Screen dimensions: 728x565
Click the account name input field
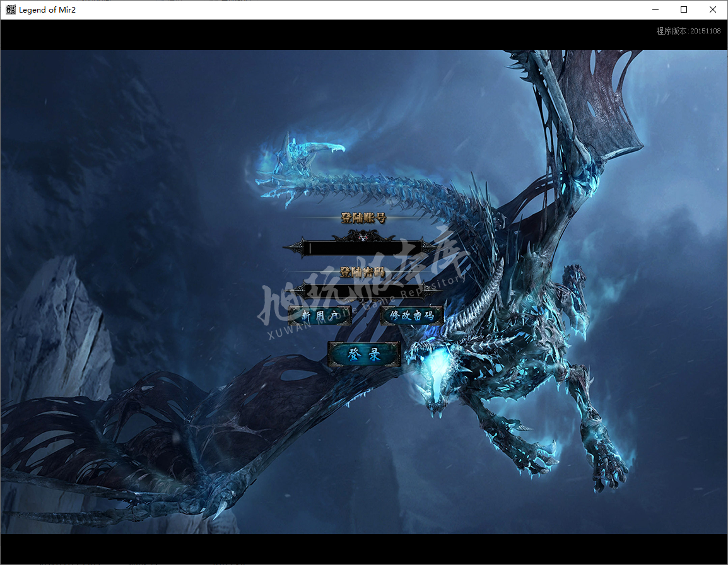coord(365,248)
